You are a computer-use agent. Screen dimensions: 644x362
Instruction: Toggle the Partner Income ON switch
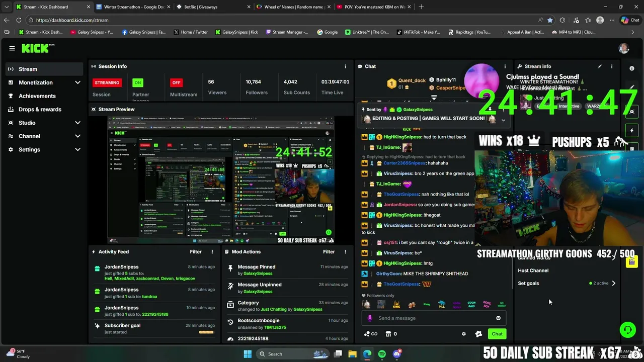[x=138, y=82]
